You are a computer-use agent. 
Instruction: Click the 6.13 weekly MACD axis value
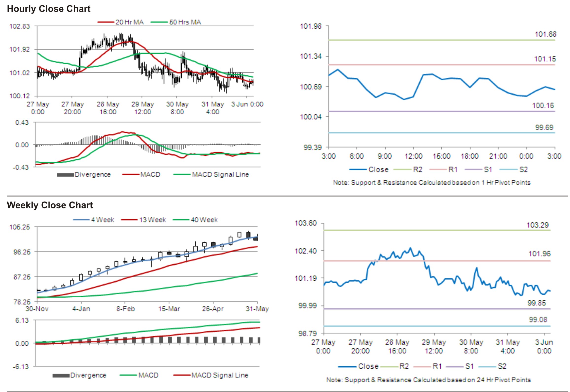(22, 320)
